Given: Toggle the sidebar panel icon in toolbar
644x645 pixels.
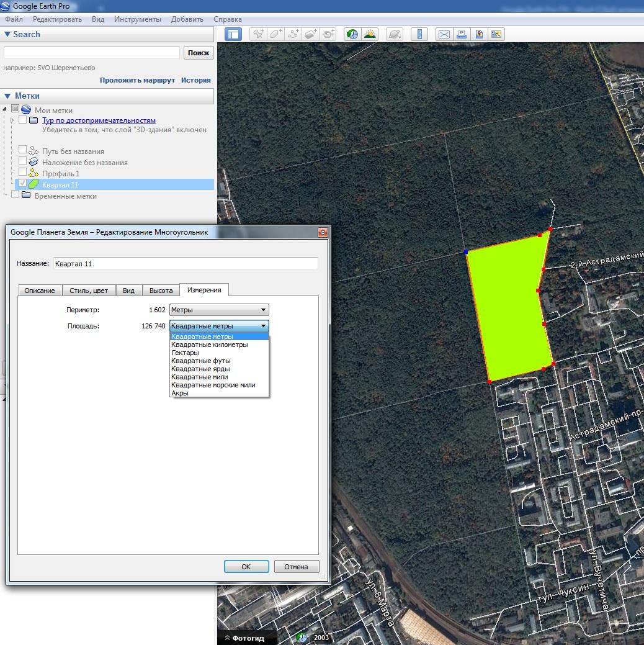Looking at the screenshot, I should click(233, 35).
